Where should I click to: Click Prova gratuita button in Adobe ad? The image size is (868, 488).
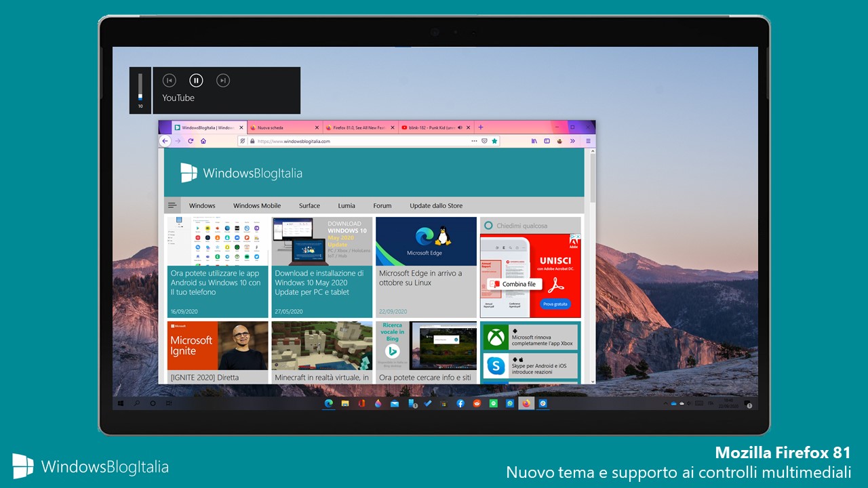point(555,304)
